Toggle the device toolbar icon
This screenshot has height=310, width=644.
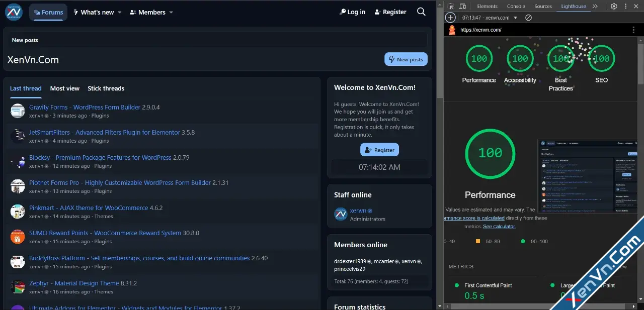pos(463,6)
